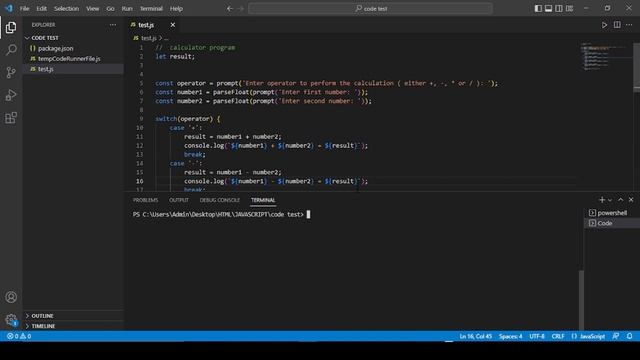Switch to the DEBUG CONSOLE tab
This screenshot has height=360, width=640.
point(220,200)
